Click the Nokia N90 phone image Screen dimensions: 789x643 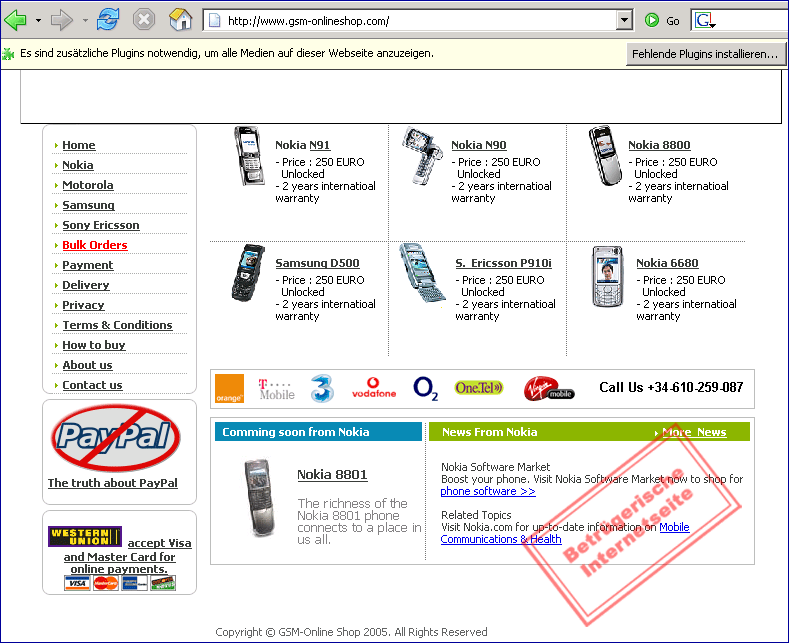coord(422,156)
